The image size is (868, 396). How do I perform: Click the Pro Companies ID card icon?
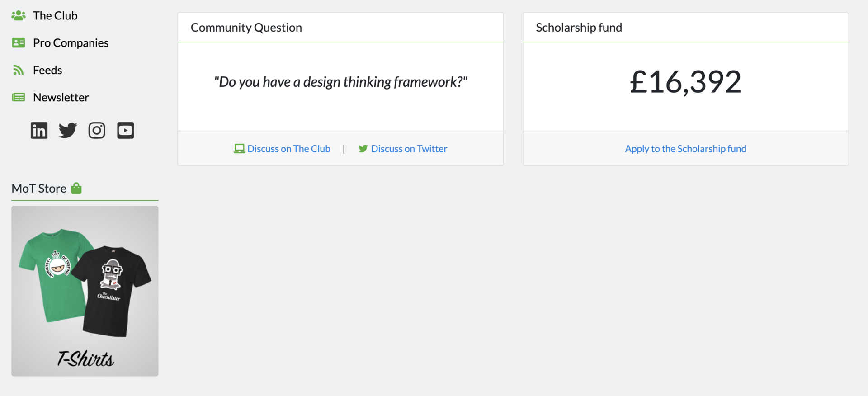[19, 42]
